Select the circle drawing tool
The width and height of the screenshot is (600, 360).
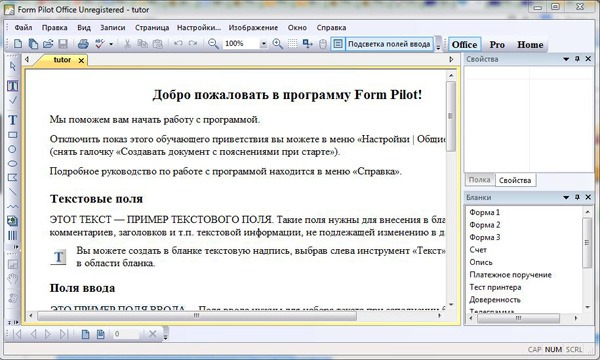click(x=13, y=149)
